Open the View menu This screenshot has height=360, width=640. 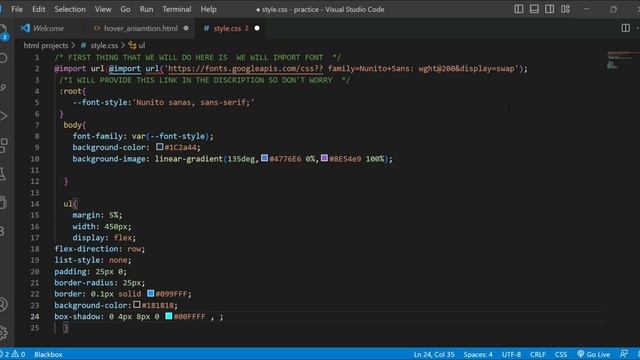pos(103,9)
